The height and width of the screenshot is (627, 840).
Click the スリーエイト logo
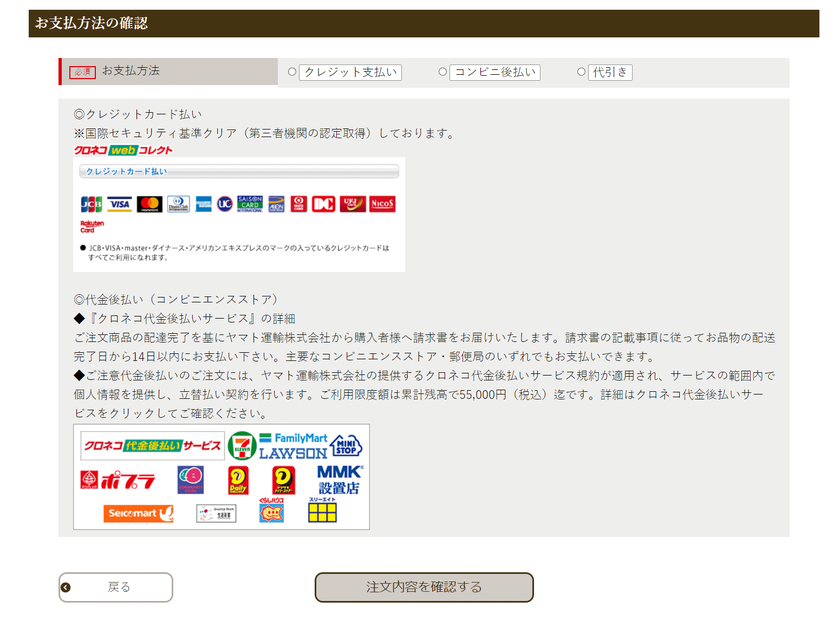322,510
